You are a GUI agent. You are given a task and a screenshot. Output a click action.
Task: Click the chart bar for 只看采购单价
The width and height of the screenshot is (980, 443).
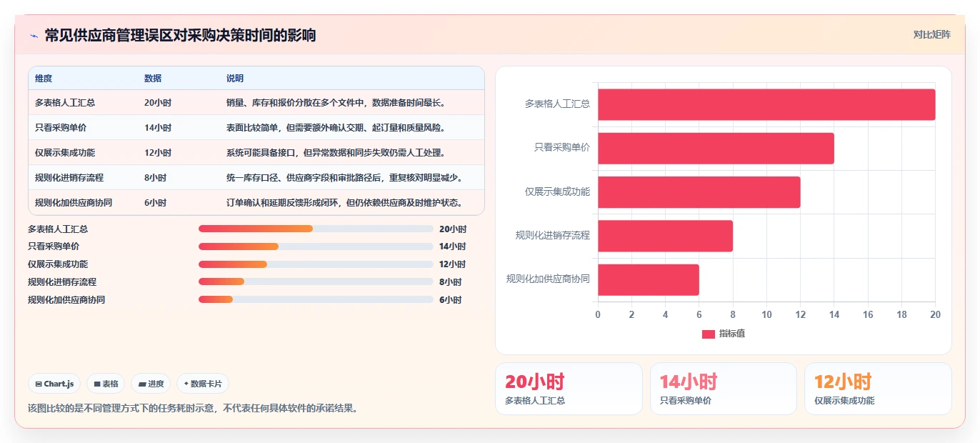716,148
